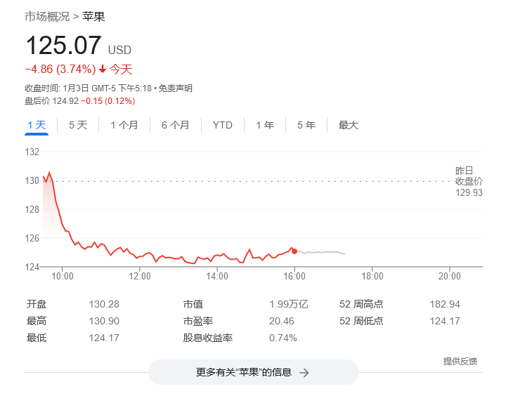Click the 昨日收盘价 129.93 label
This screenshot has height=403, width=532.
pyautogui.click(x=468, y=181)
